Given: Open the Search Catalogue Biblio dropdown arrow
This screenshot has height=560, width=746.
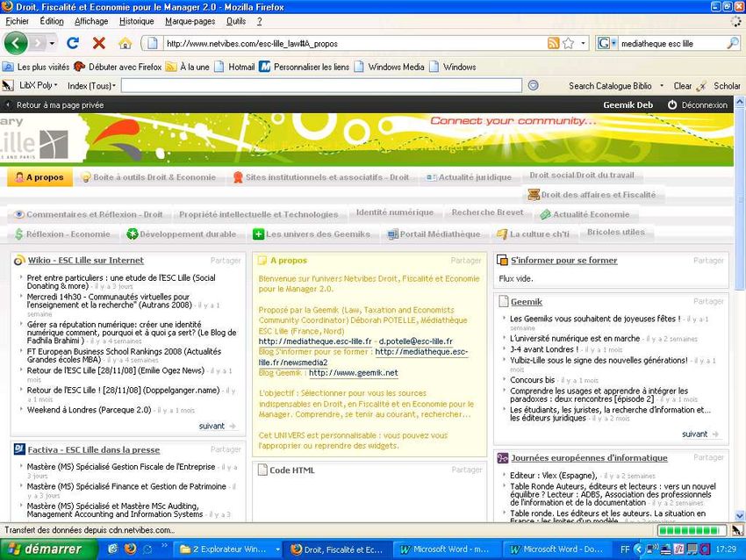Looking at the screenshot, I should pos(662,86).
